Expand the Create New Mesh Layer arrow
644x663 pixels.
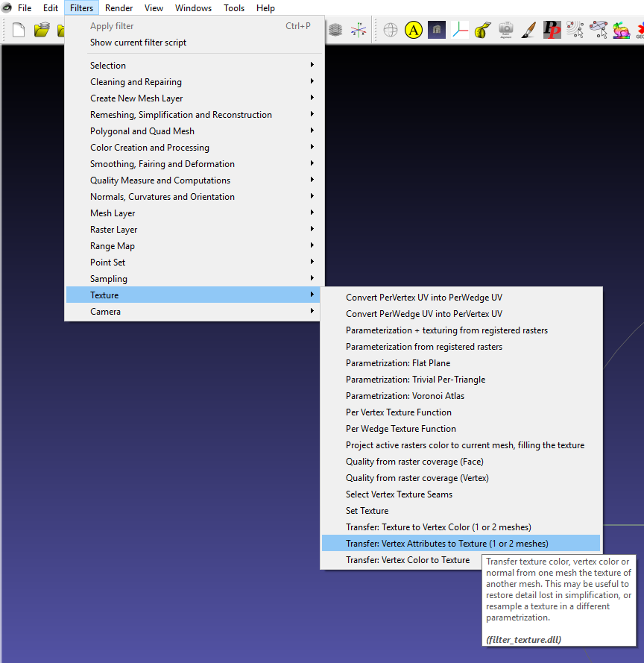pos(312,98)
